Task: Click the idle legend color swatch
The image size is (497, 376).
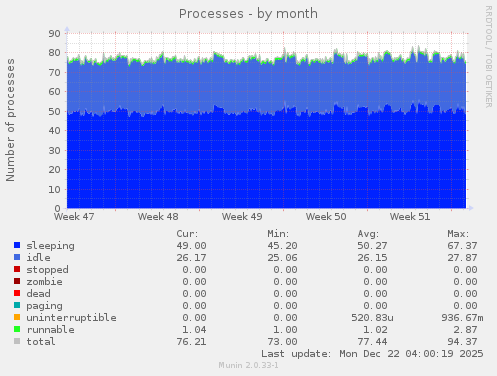Action: [x=17, y=257]
